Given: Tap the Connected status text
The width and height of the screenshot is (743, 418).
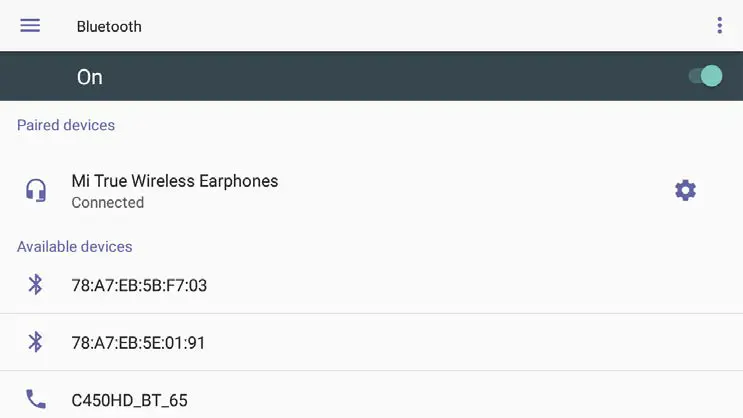Looking at the screenshot, I should click(x=108, y=203).
